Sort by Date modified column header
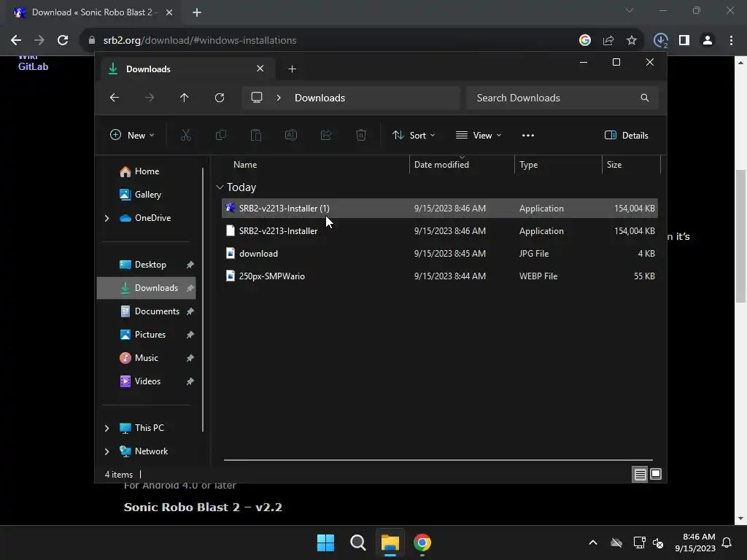Screen dimensions: 747x560 coord(462,165)
